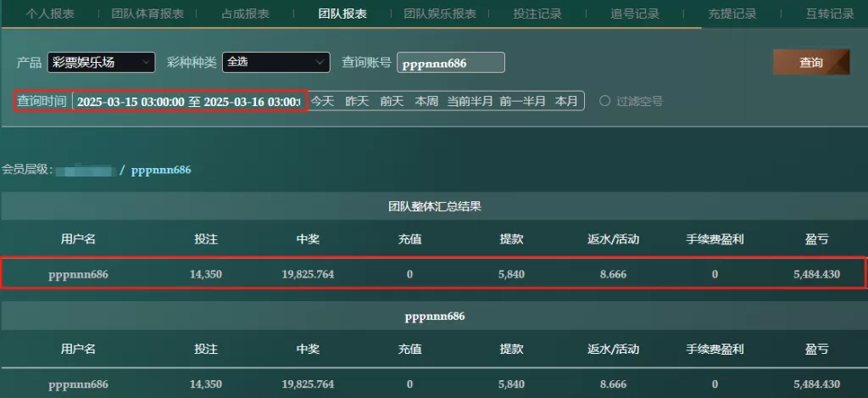Switch to 团队娱乐报表 tab
The image size is (868, 398).
[x=440, y=14]
